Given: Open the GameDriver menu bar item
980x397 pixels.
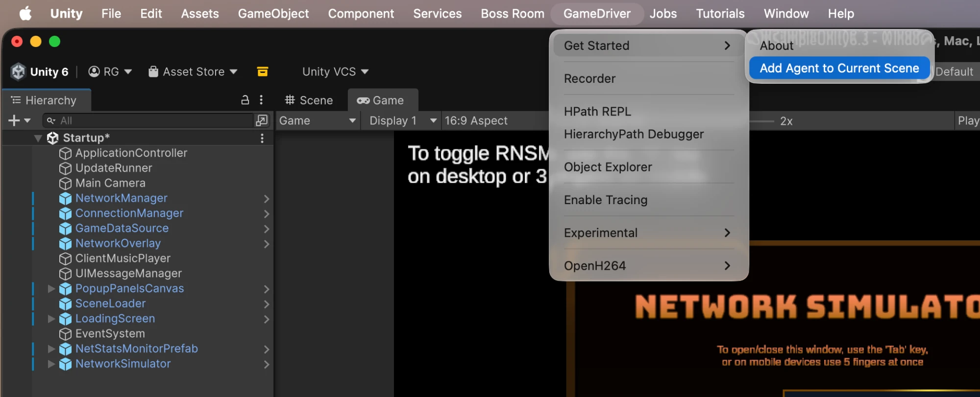Looking at the screenshot, I should [x=597, y=14].
